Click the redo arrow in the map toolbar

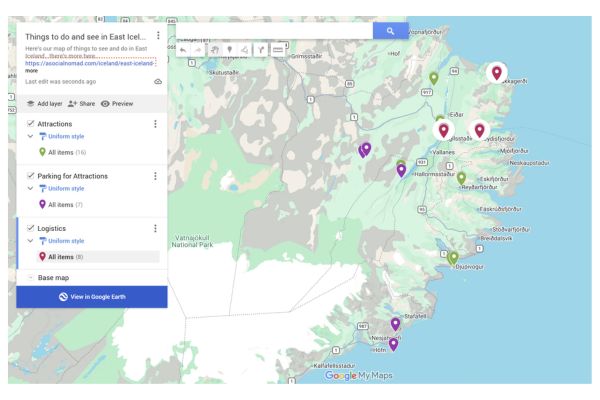(198, 50)
